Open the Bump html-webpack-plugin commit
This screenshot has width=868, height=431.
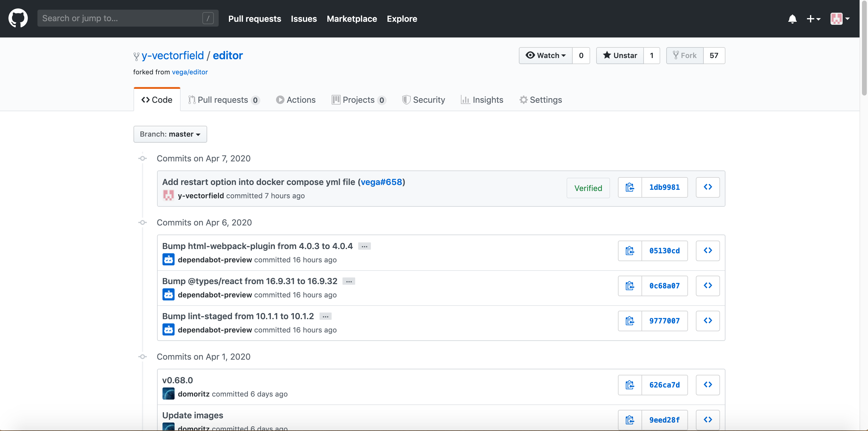(257, 246)
